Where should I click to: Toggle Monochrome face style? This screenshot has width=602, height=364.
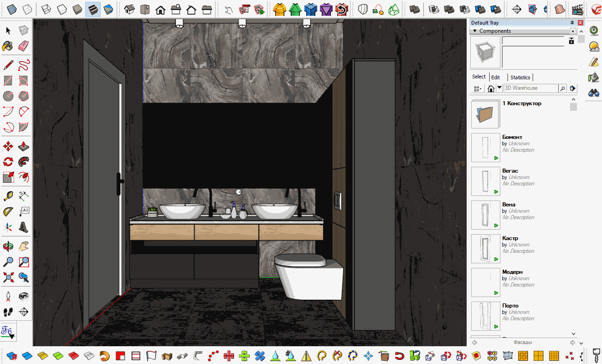click(x=108, y=9)
